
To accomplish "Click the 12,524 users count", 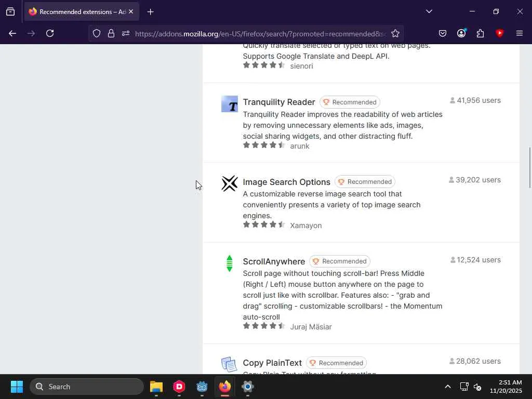I will click(x=475, y=260).
